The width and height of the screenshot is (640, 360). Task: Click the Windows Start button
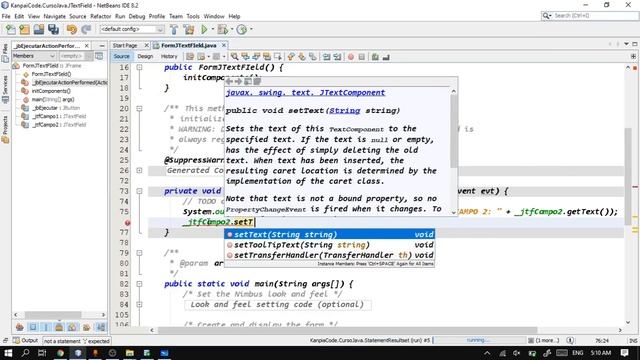8,353
